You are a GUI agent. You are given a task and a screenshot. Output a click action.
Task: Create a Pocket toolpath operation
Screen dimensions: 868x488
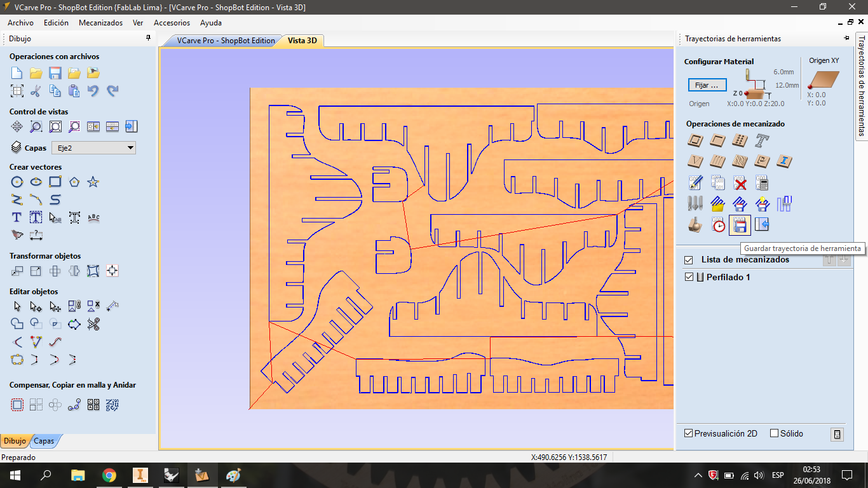point(718,140)
